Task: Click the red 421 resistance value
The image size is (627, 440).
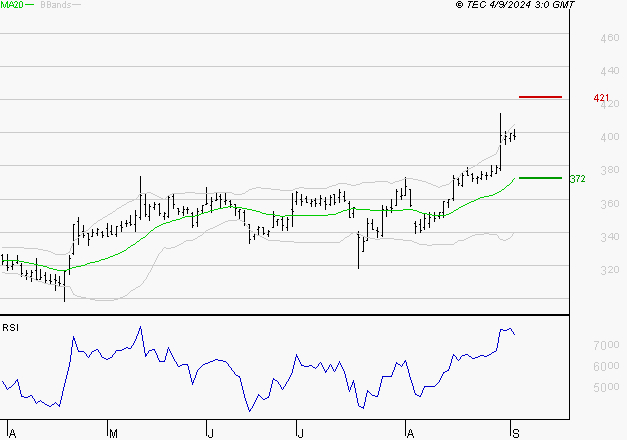Action: point(601,98)
